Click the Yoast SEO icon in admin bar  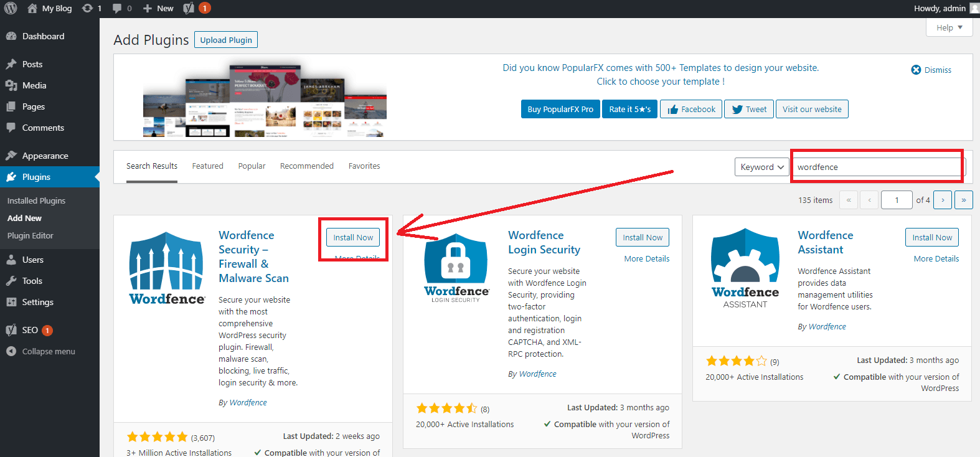click(x=189, y=8)
